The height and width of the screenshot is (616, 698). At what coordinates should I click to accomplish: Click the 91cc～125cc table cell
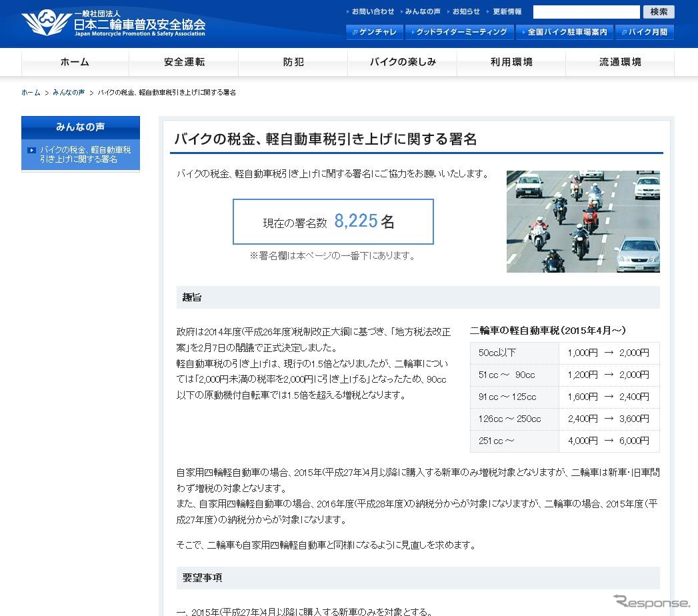(515, 397)
